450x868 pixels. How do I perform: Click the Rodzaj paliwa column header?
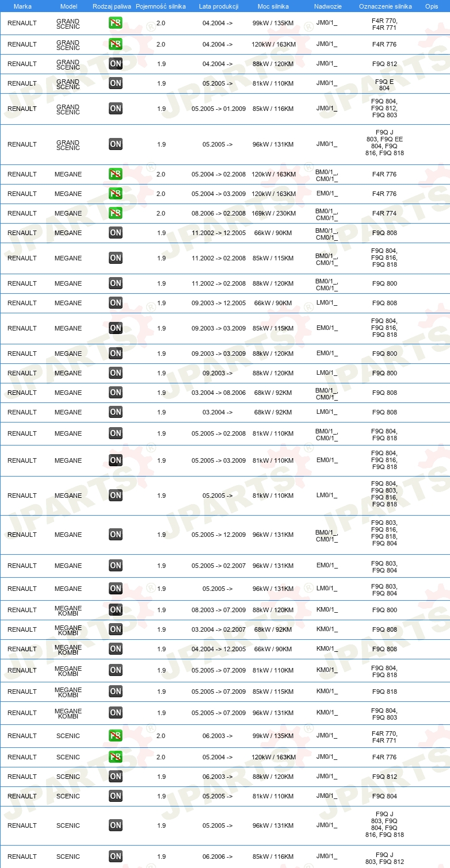pyautogui.click(x=112, y=6)
